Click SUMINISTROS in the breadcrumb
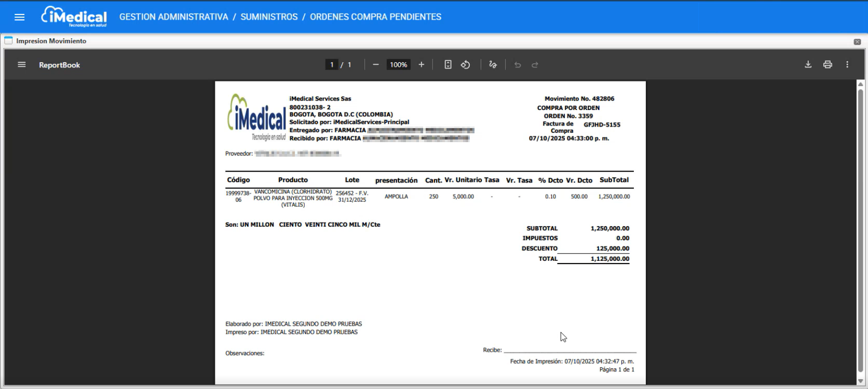Screen dimensions: 868x389 coord(269,17)
